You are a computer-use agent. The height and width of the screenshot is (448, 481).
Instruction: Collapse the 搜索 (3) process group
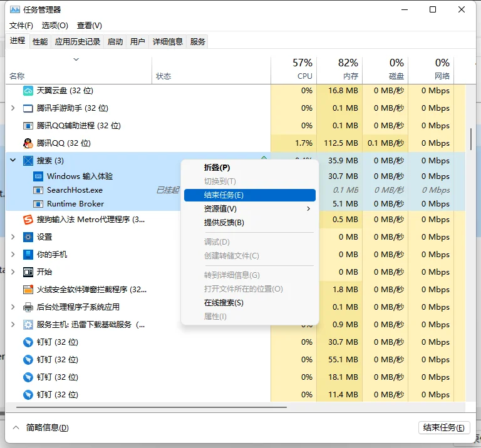tap(13, 160)
